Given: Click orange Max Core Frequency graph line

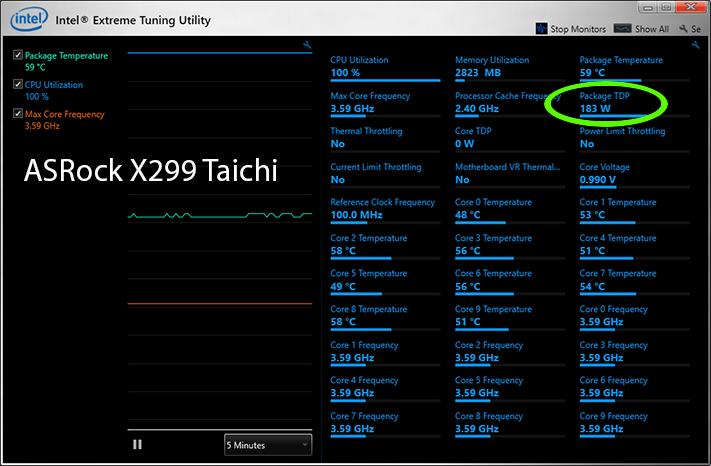Looking at the screenshot, I should pyautogui.click(x=219, y=303).
